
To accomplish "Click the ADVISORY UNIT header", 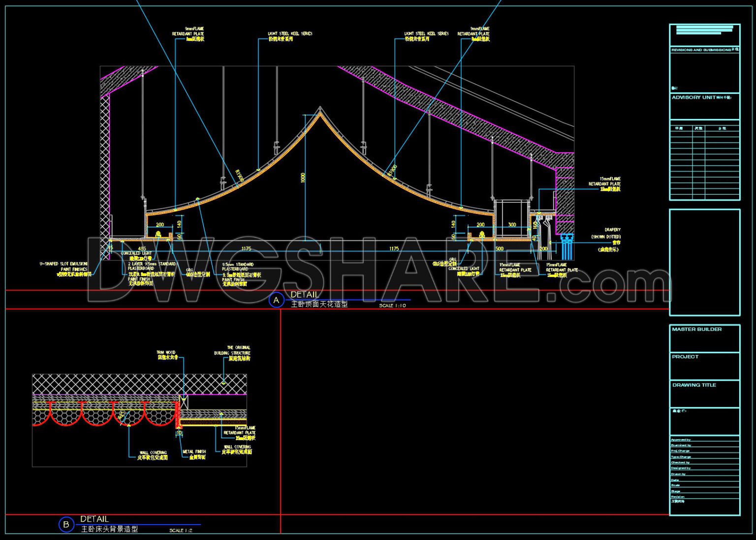I will tap(694, 98).
